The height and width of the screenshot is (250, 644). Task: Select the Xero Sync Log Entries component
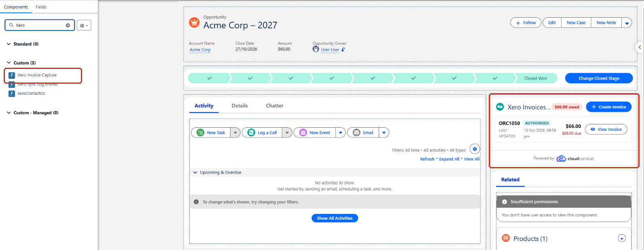(x=37, y=84)
